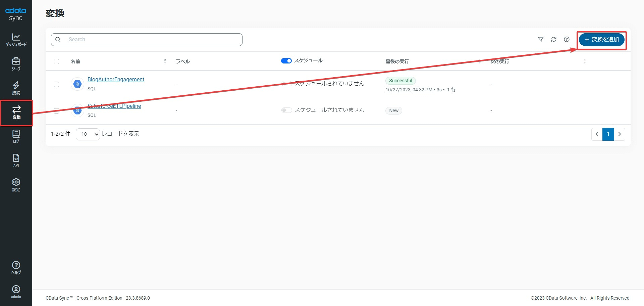Open the API sidebar section
The height and width of the screenshot is (306, 644).
tap(16, 161)
